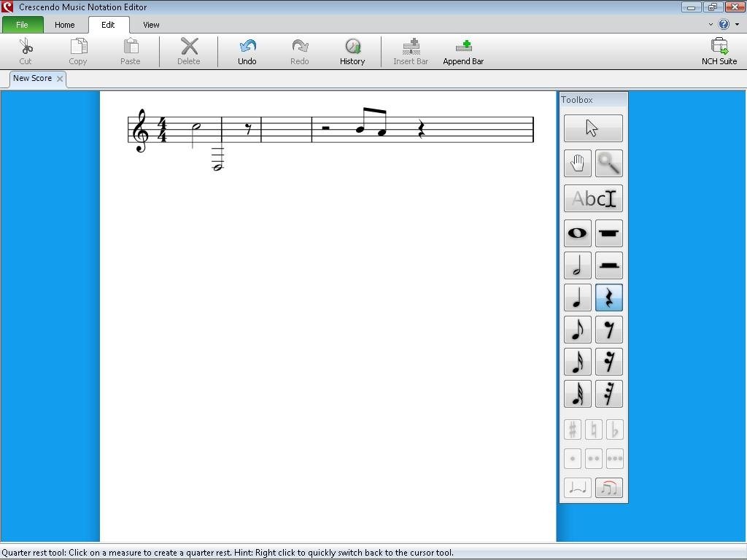Open the NCH Suite
Viewport: 747px width, 560px height.
click(719, 52)
